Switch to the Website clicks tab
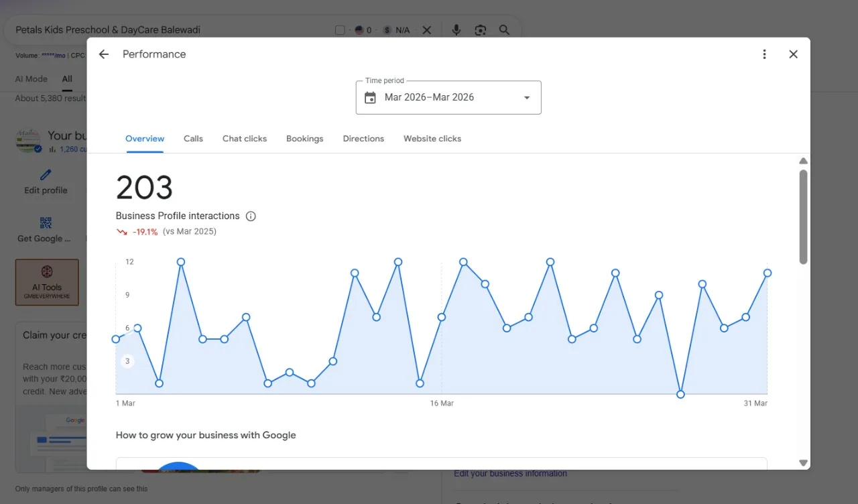The height and width of the screenshot is (504, 858). (x=432, y=139)
